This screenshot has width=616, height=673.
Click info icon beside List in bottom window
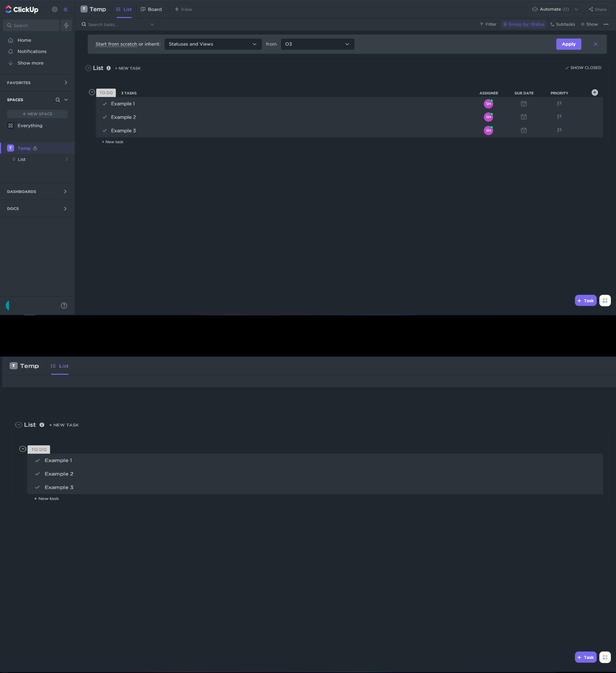tap(42, 424)
